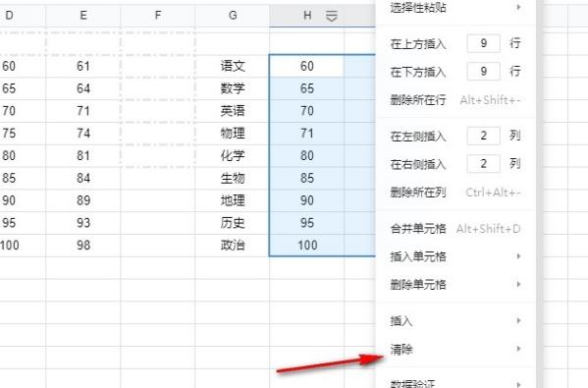
Task: Click cell containing 语文
Action: pyautogui.click(x=233, y=67)
